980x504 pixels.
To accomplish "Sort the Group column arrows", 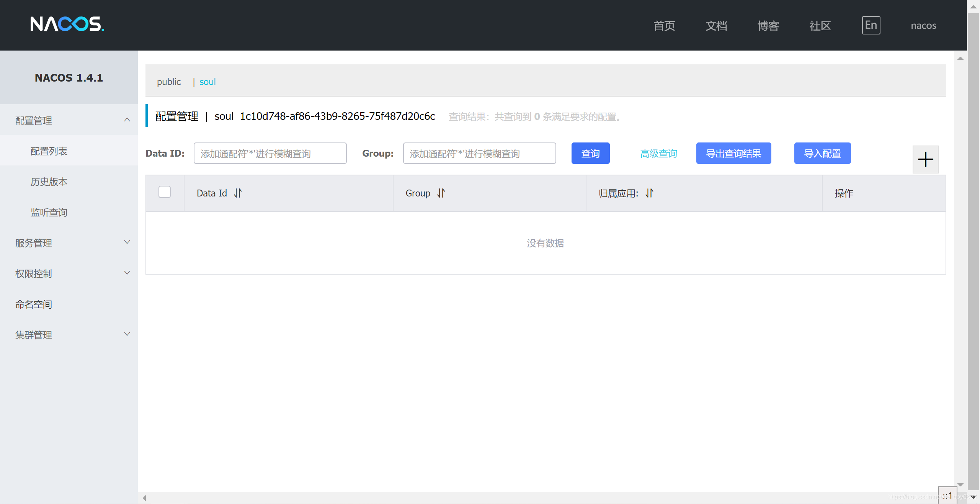I will [441, 193].
